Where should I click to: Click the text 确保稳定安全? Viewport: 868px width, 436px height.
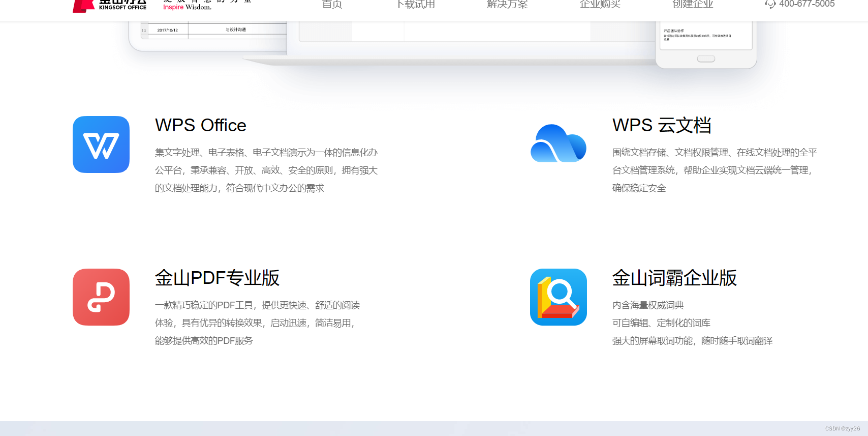[639, 188]
